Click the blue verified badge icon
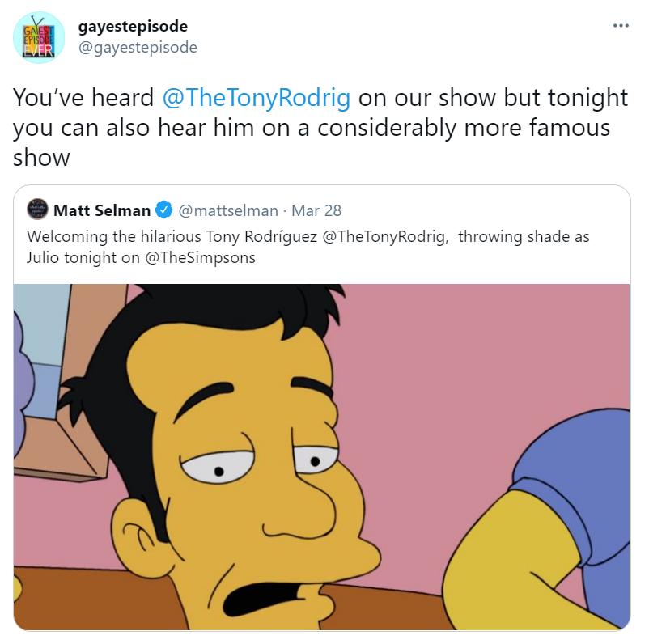 (x=164, y=210)
